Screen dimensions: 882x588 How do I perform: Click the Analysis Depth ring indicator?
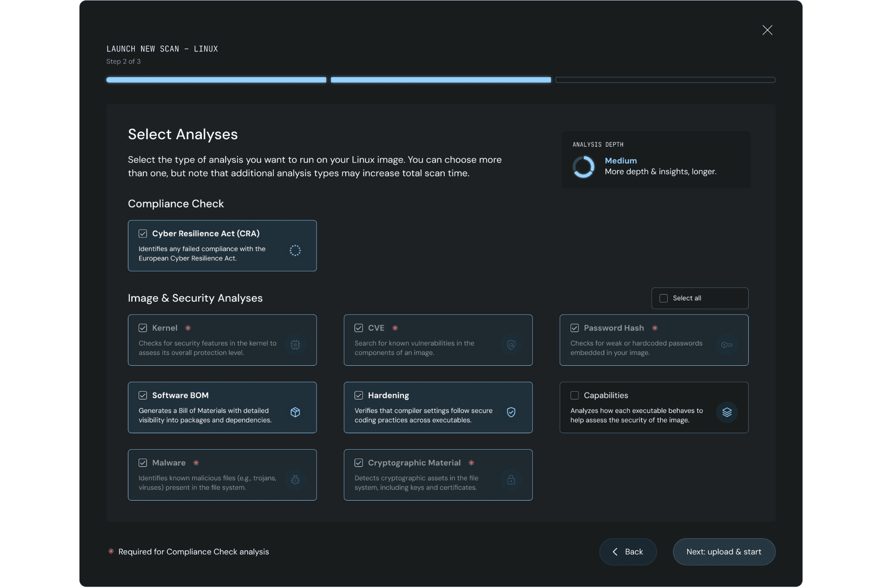point(583,167)
